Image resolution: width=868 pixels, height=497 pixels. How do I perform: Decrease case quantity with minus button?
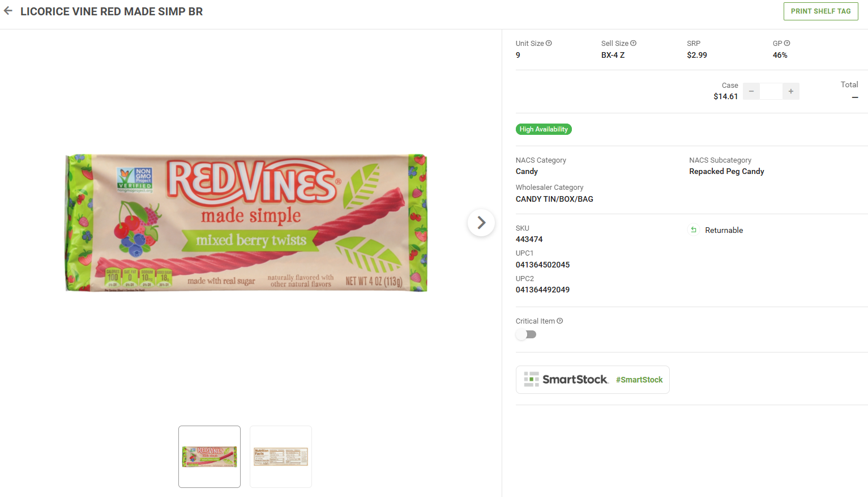[x=751, y=91]
